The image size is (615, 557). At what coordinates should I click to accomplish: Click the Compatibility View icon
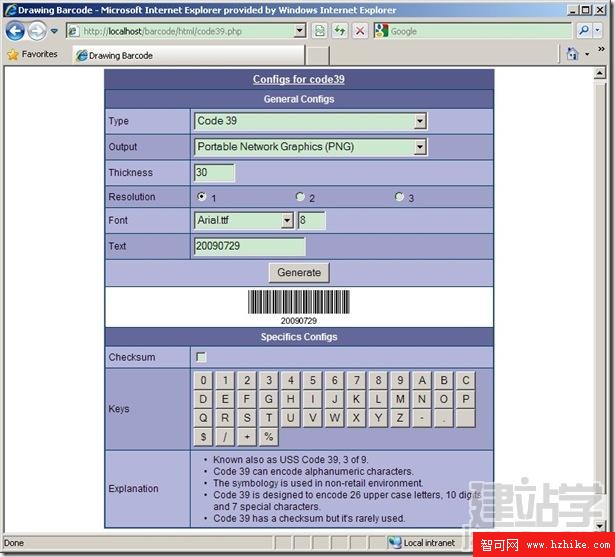320,31
